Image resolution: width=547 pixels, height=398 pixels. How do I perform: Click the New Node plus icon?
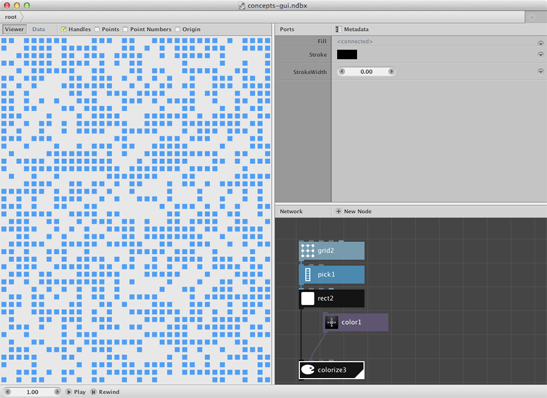pos(338,211)
